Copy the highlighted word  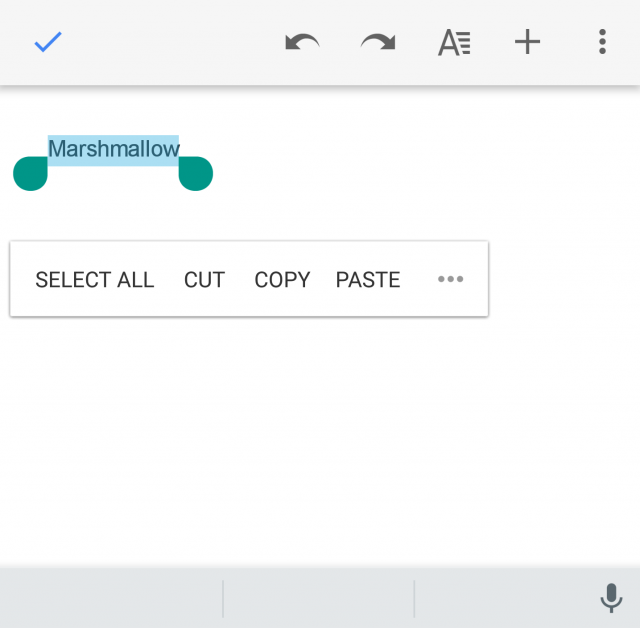[x=282, y=280]
